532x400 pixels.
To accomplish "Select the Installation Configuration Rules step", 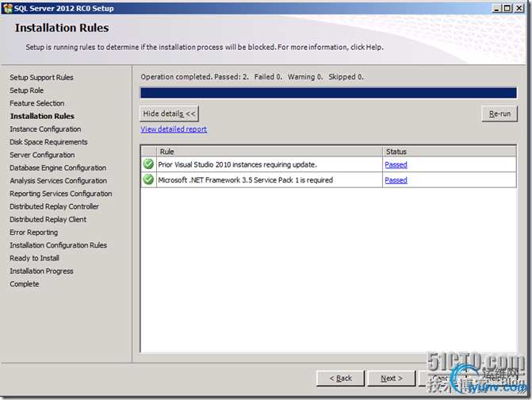I will [58, 245].
